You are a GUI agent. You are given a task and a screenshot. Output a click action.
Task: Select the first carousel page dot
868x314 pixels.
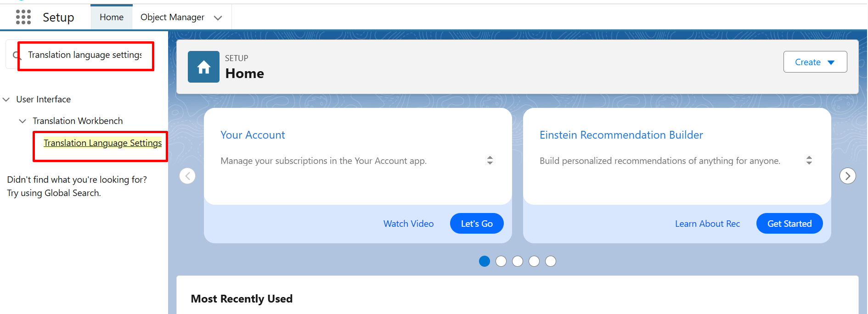coord(485,261)
